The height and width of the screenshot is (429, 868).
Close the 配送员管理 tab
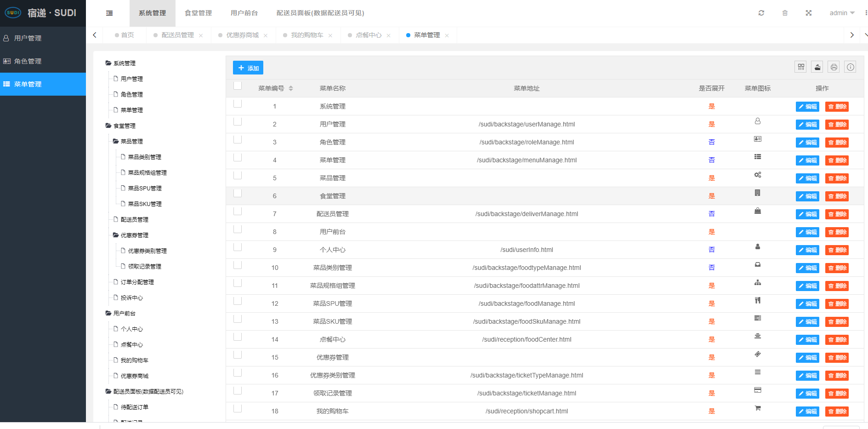(201, 35)
